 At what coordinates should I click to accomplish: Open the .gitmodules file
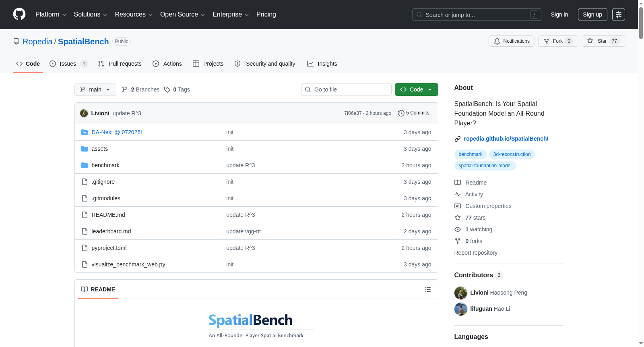(106, 198)
